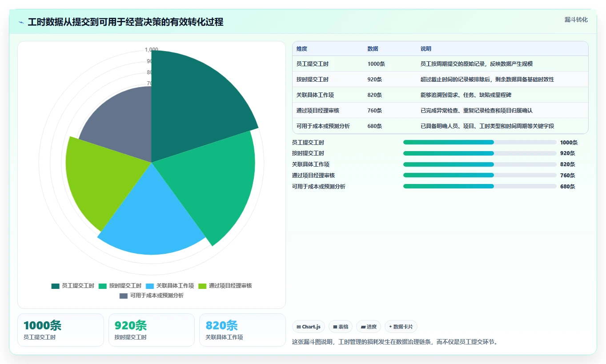Screen dimensions: 606x364
Task: Click the chart title 工时数据从提交到可用于经营决策
Action: click(126, 22)
